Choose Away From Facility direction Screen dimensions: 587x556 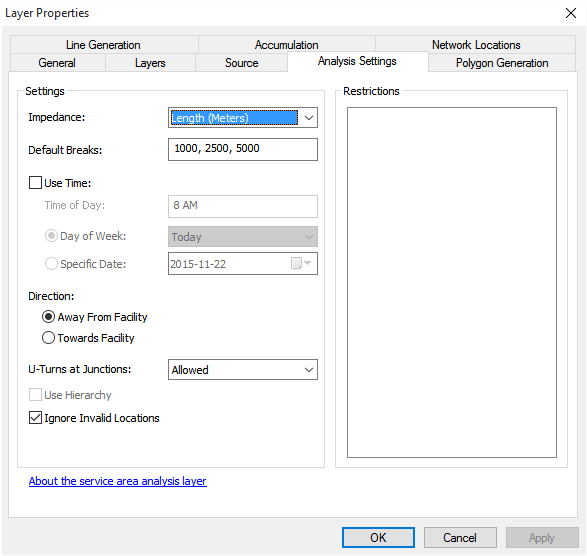pos(48,317)
